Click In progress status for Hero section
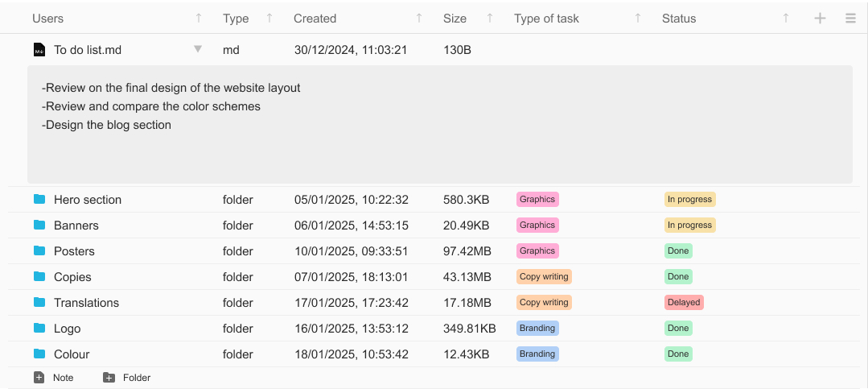 click(689, 199)
